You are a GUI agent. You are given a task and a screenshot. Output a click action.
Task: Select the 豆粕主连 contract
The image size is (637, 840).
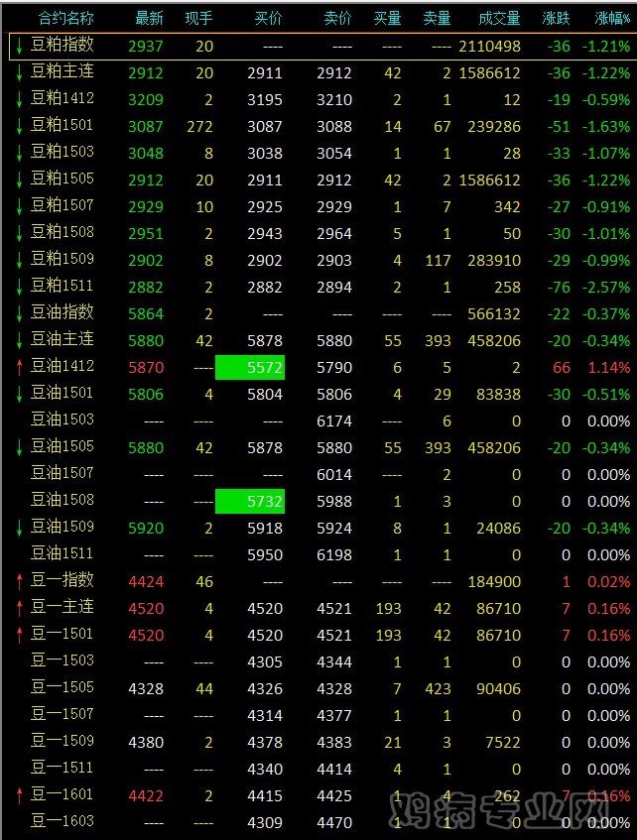(x=63, y=71)
